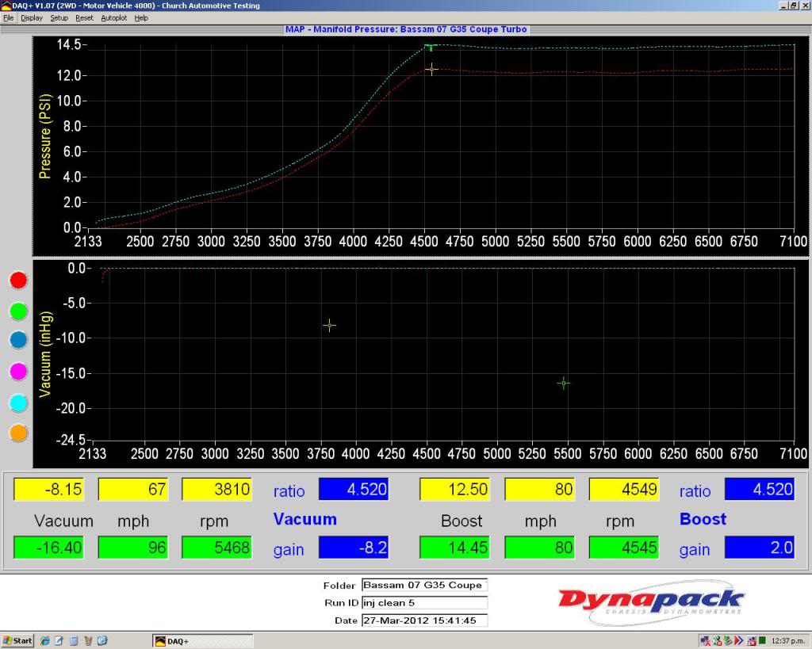
Task: Click the disconnected network tray icon
Action: coord(705,641)
